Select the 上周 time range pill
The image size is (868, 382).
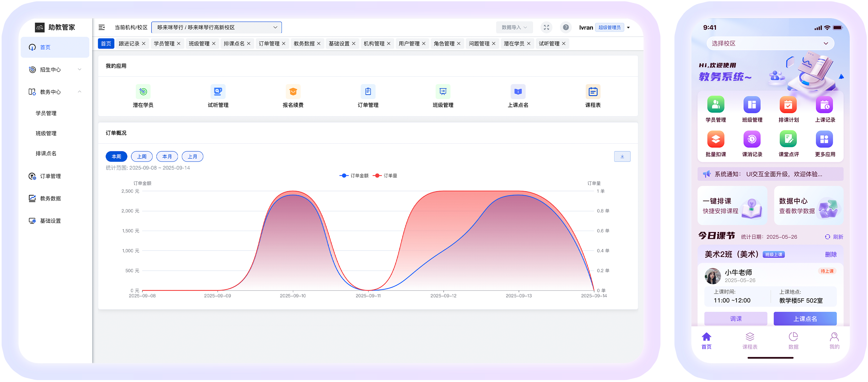point(141,157)
